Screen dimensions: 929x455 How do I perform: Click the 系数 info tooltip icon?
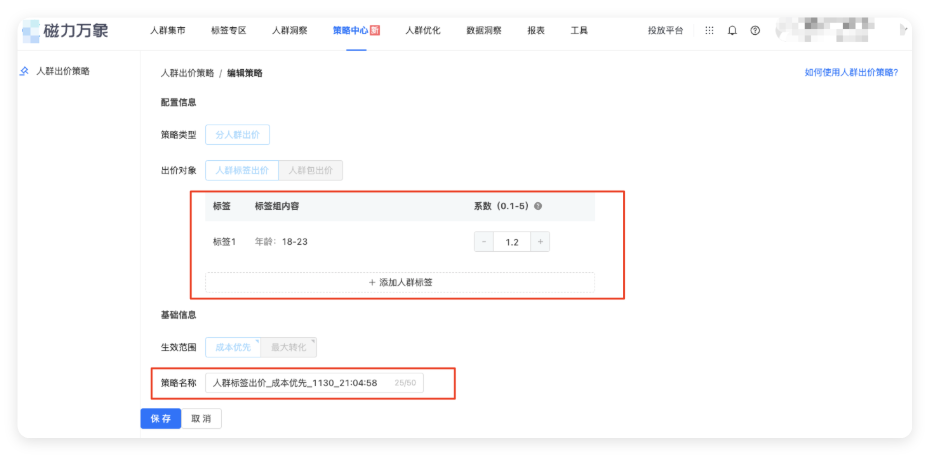(x=538, y=206)
